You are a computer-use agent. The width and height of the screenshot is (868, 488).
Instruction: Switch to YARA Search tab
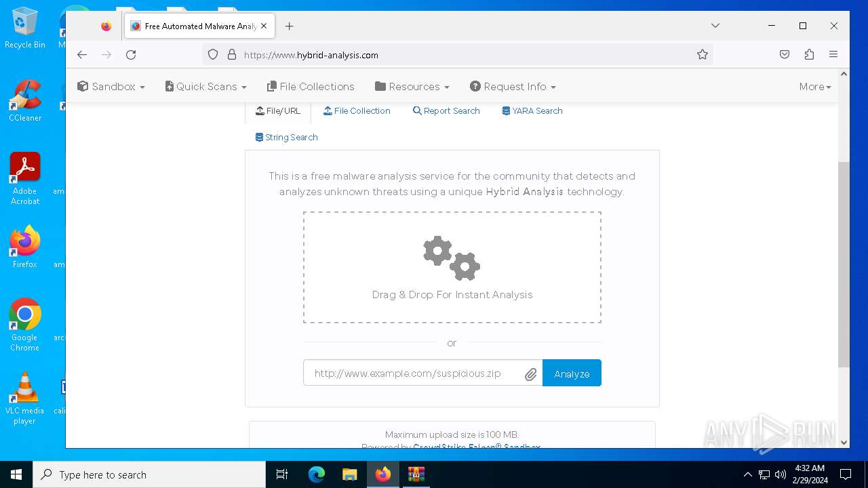(x=532, y=111)
